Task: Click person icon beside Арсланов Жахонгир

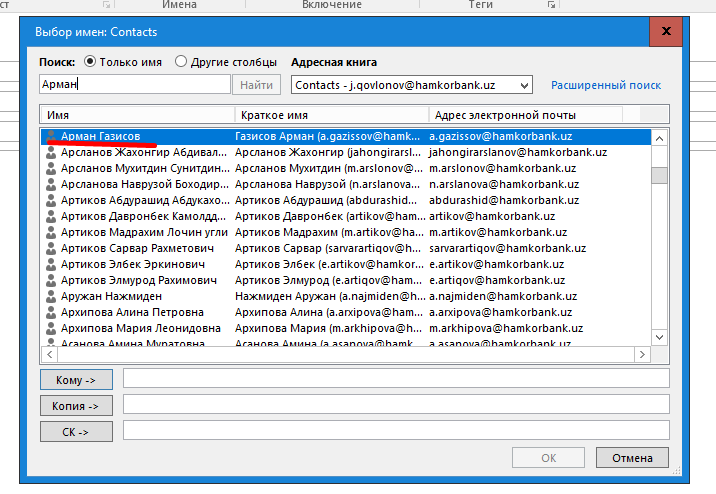Action: pos(51,152)
